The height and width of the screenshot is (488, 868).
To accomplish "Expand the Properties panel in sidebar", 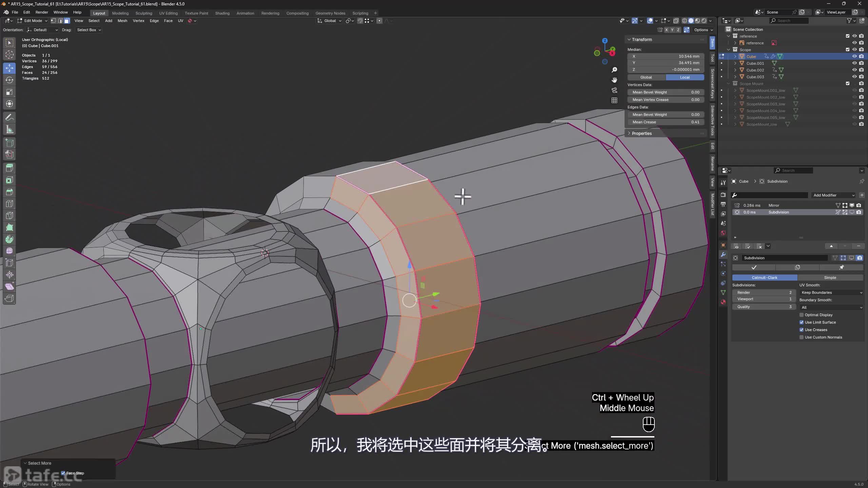I will point(642,134).
